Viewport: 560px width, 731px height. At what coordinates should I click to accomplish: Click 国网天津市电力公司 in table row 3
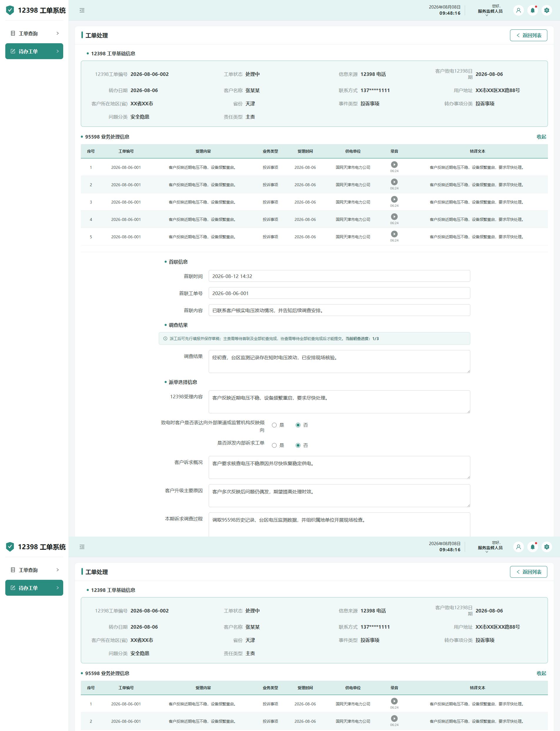tap(353, 202)
